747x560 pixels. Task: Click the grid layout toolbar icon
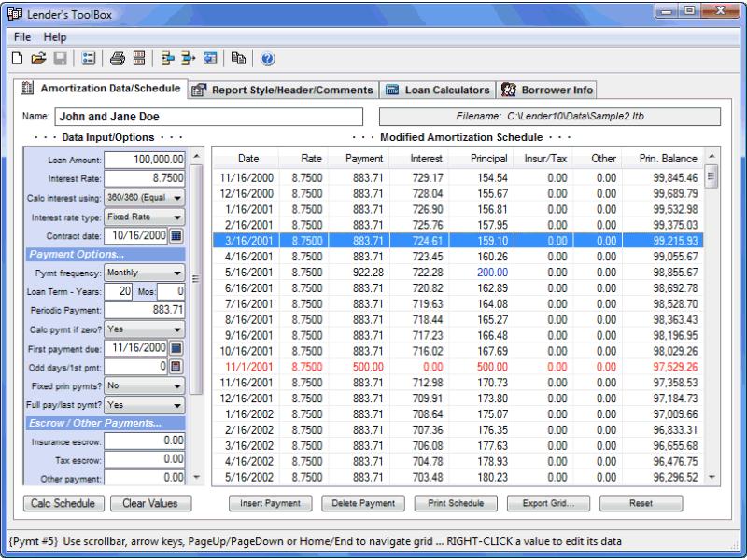point(139,58)
